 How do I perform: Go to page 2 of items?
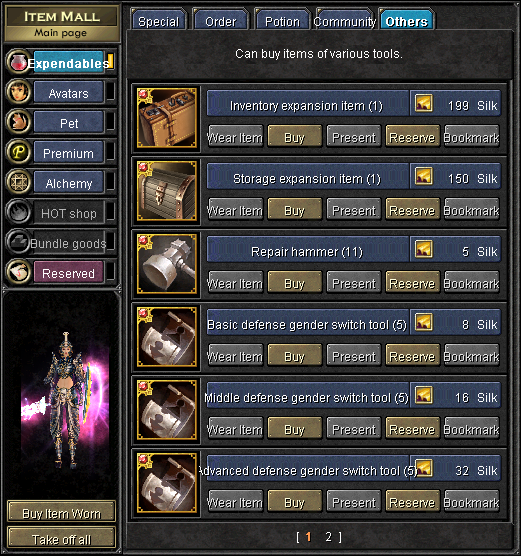(x=329, y=537)
